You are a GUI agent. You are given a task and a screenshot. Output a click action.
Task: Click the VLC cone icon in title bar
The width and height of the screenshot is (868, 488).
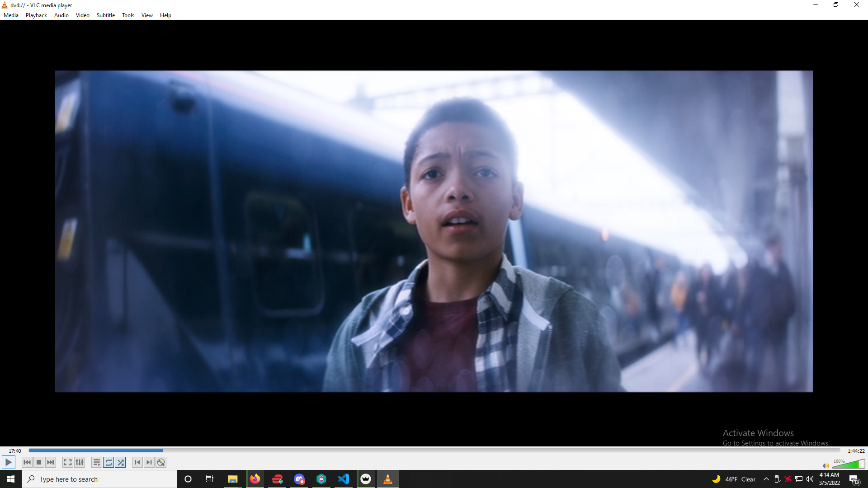pyautogui.click(x=5, y=5)
